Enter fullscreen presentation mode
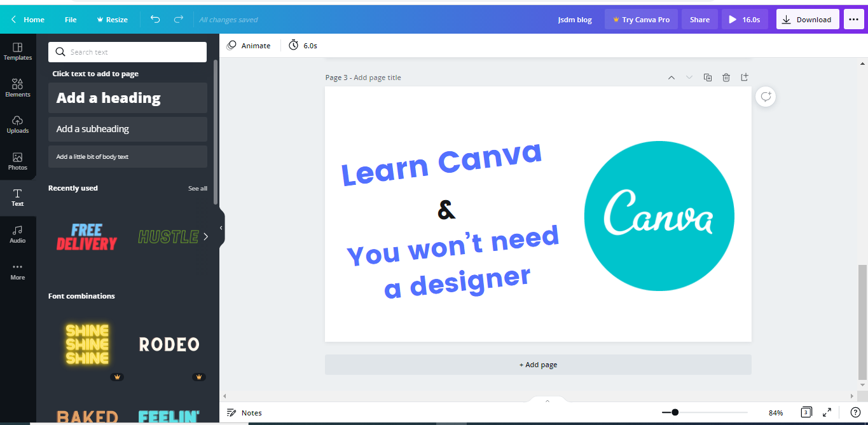 827,412
